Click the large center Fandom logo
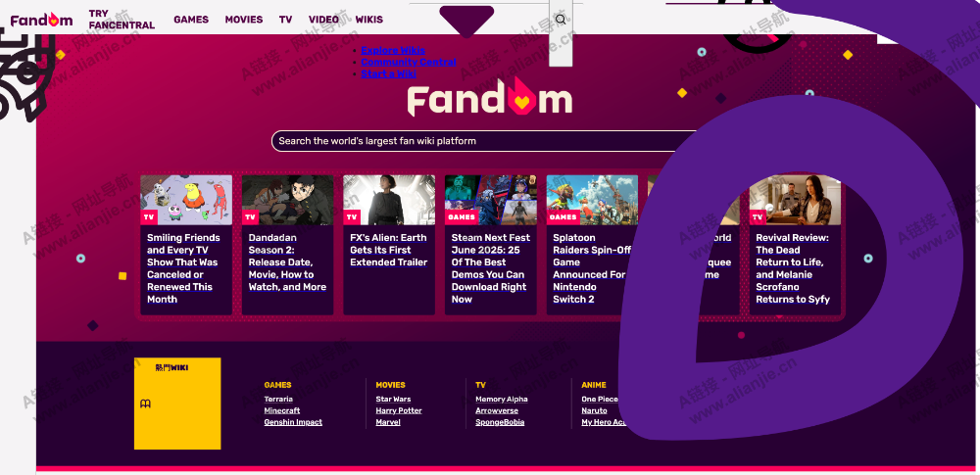The width and height of the screenshot is (980, 475). (x=489, y=97)
